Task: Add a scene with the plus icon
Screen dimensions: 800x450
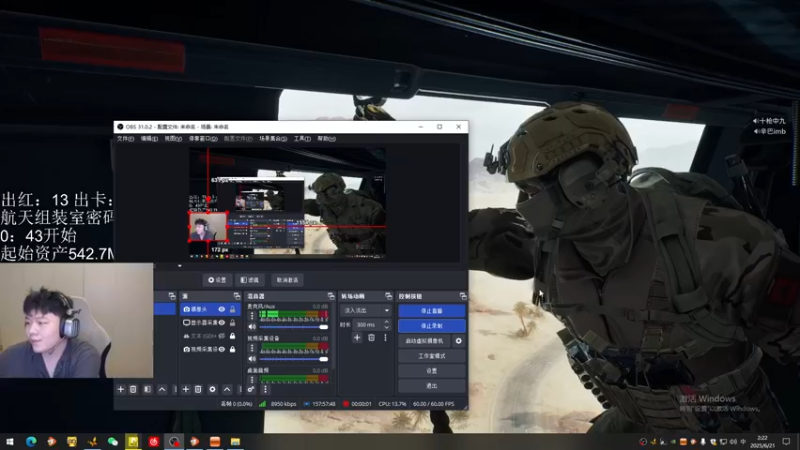Action: (120, 389)
